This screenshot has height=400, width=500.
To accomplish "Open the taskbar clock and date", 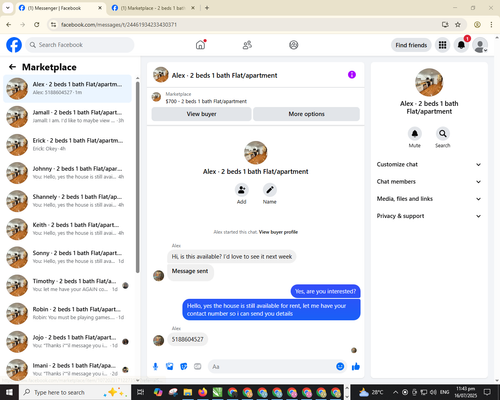I will 465,392.
